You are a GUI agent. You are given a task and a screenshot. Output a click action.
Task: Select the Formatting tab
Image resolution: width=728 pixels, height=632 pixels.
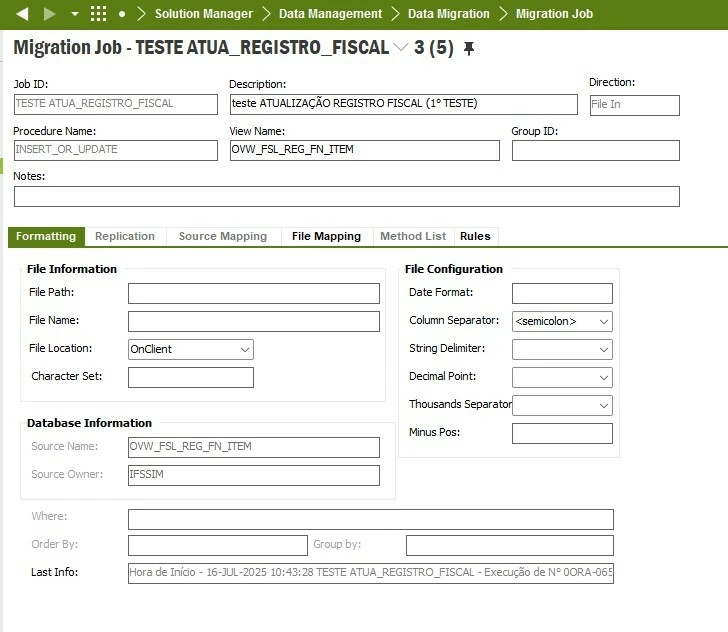pos(46,236)
